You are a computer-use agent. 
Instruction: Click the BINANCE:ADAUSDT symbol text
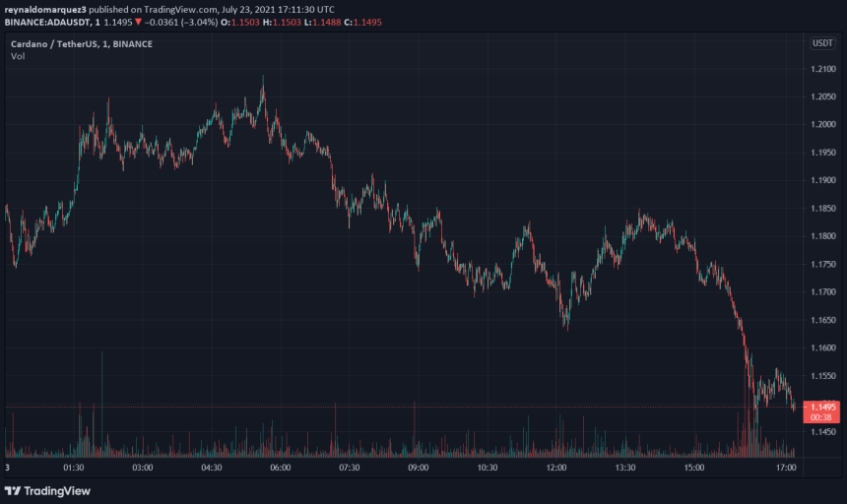[47, 22]
